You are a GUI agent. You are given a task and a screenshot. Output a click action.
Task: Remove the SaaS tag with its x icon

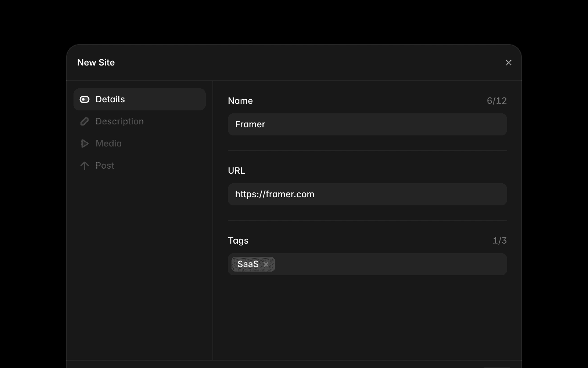[266, 264]
